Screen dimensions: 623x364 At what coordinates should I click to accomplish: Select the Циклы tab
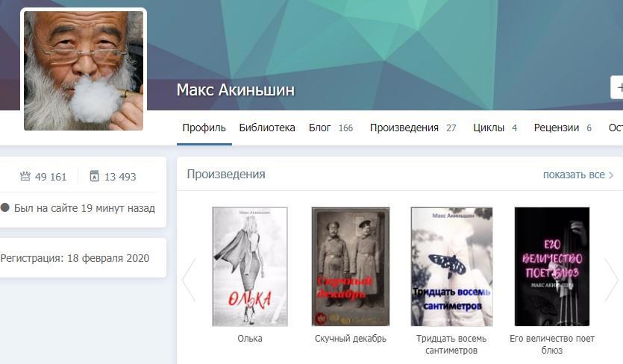click(x=495, y=128)
